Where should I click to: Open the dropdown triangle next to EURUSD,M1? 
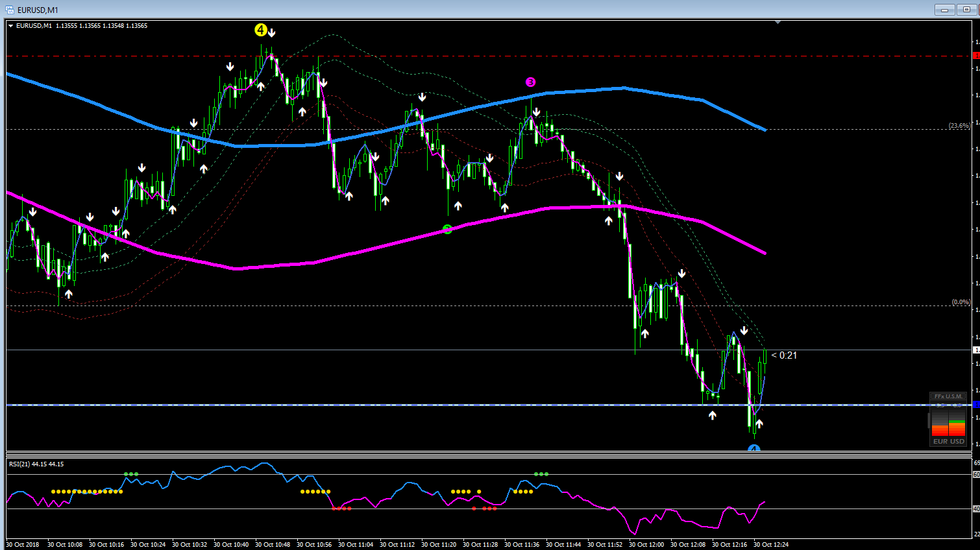pos(11,26)
